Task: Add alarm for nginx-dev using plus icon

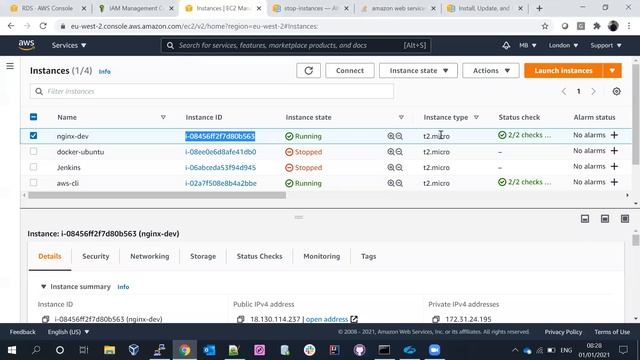Action: coord(614,135)
